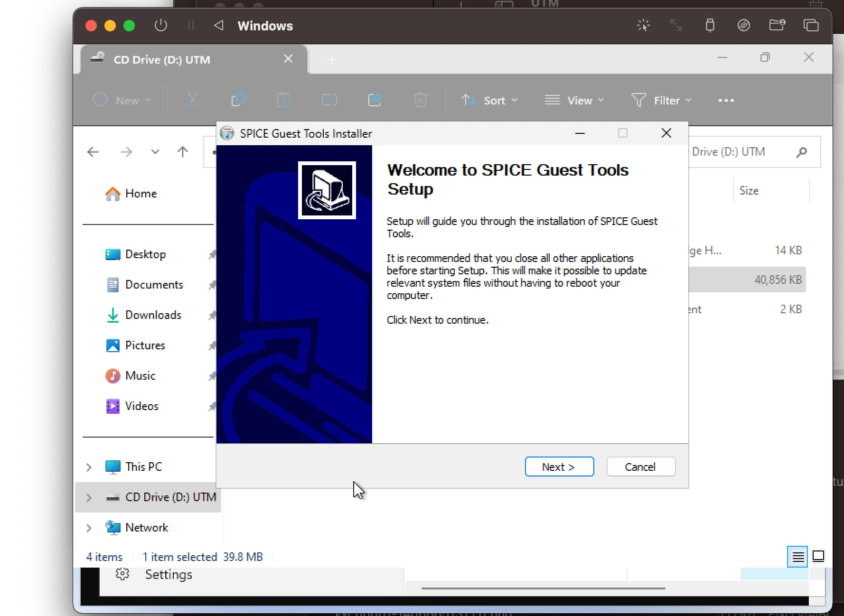This screenshot has height=616, width=844.
Task: Open Documents in navigation pane
Action: pos(144,285)
